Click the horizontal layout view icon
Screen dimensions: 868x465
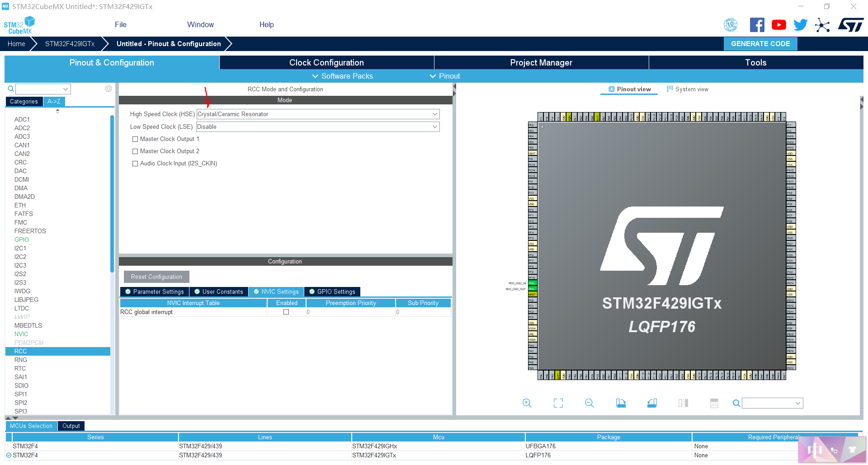(714, 403)
